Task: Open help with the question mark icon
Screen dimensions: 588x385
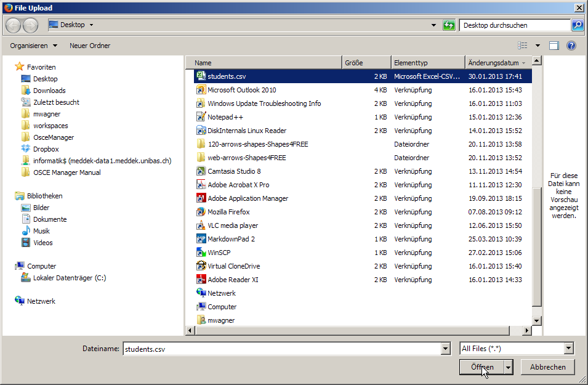Action: click(x=571, y=46)
